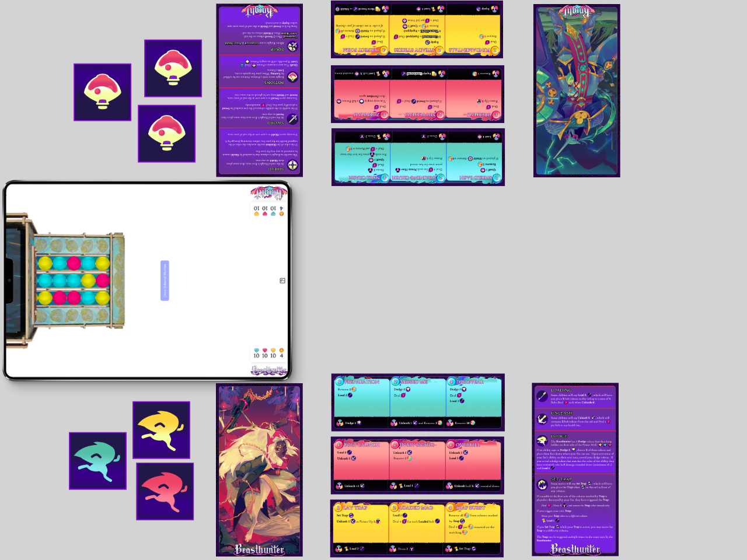Click the Loading bolt icon on reference card
This screenshot has width=747, height=560.
click(542, 396)
